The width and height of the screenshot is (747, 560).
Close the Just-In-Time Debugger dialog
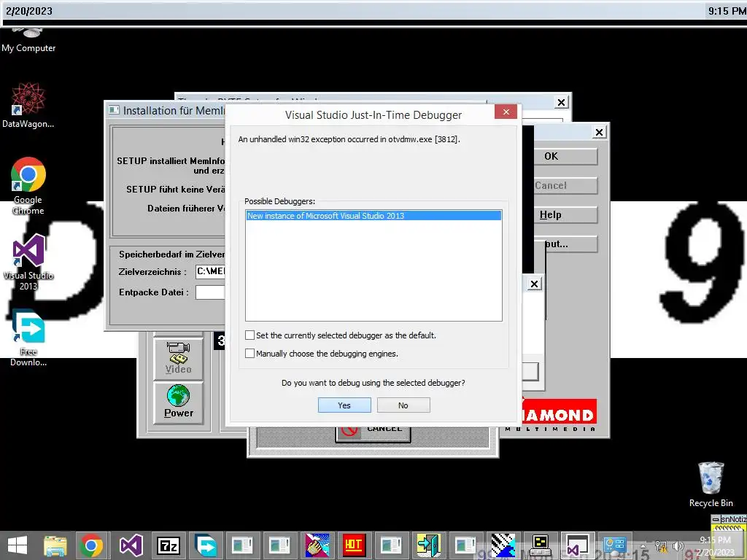pos(506,112)
